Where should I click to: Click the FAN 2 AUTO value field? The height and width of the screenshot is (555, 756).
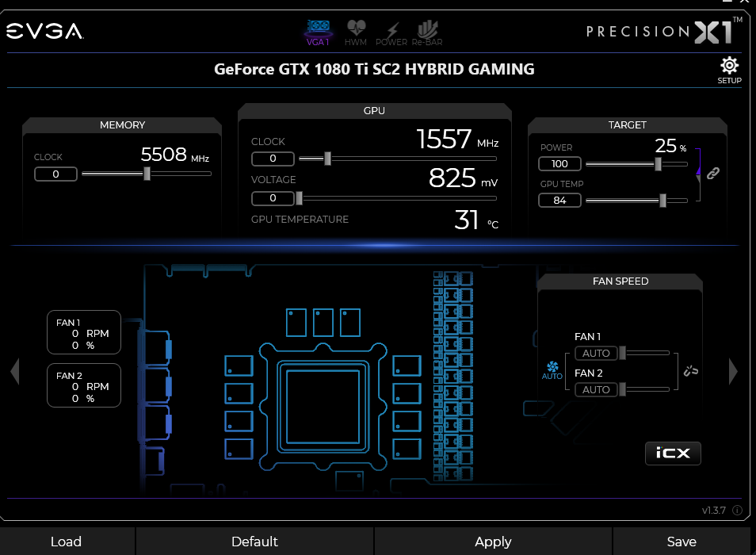coord(597,389)
